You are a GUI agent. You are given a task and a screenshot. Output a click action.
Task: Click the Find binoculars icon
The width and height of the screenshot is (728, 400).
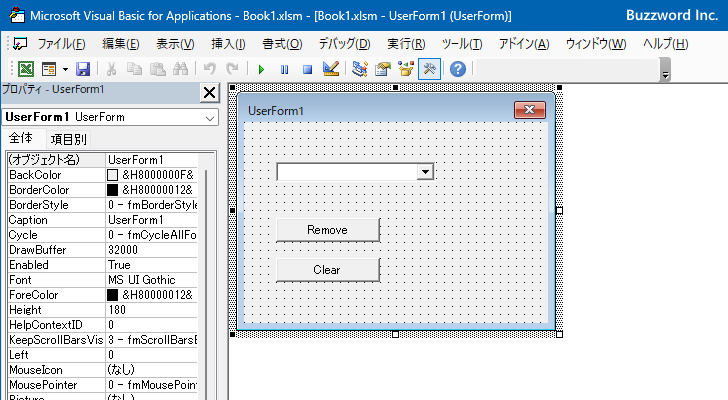click(x=181, y=69)
